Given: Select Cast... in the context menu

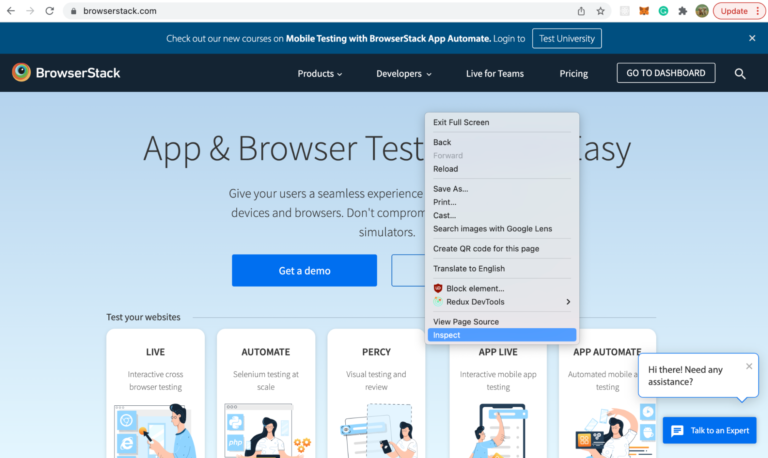Looking at the screenshot, I should point(502,215).
